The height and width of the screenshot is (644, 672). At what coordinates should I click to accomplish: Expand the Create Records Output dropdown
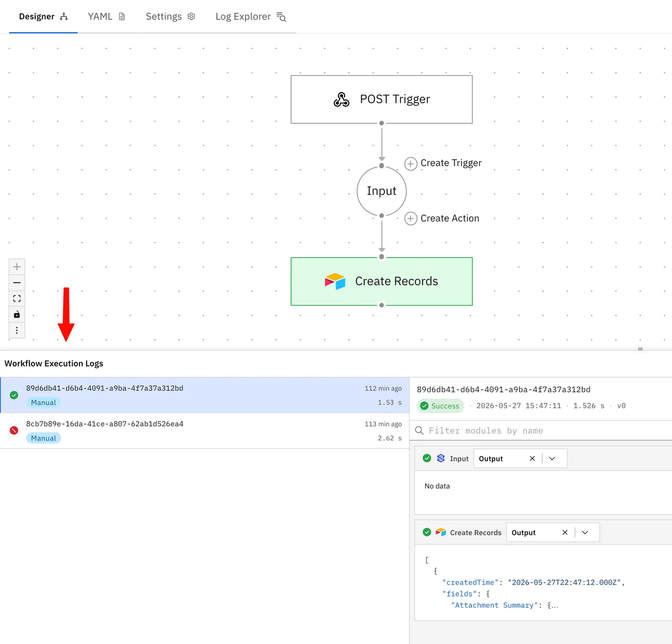(x=585, y=532)
